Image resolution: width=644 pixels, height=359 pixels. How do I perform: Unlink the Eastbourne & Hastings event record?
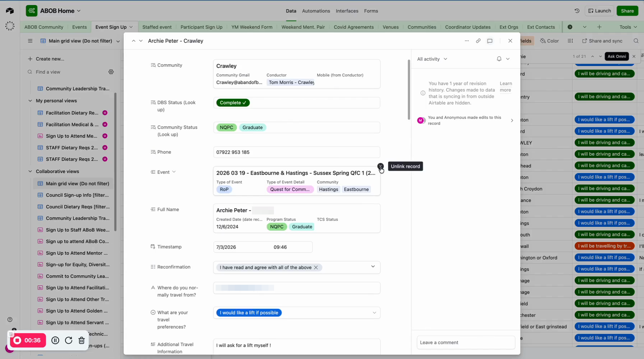pyautogui.click(x=380, y=166)
